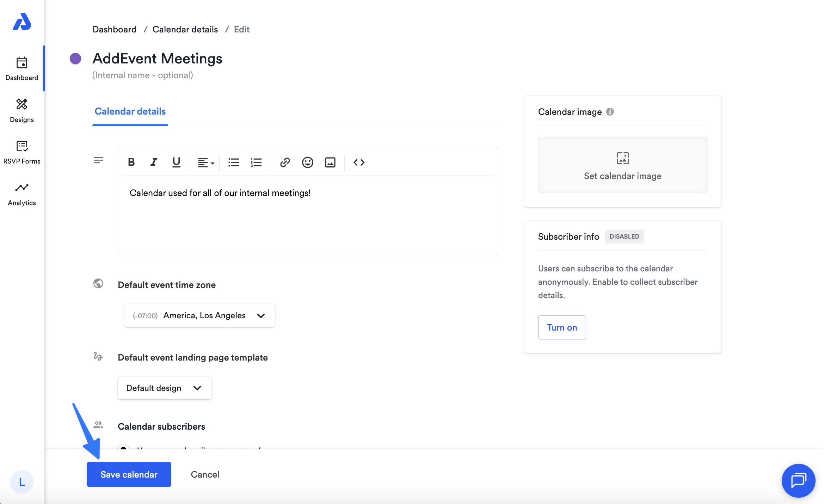Insert a numbered list

pyautogui.click(x=256, y=162)
